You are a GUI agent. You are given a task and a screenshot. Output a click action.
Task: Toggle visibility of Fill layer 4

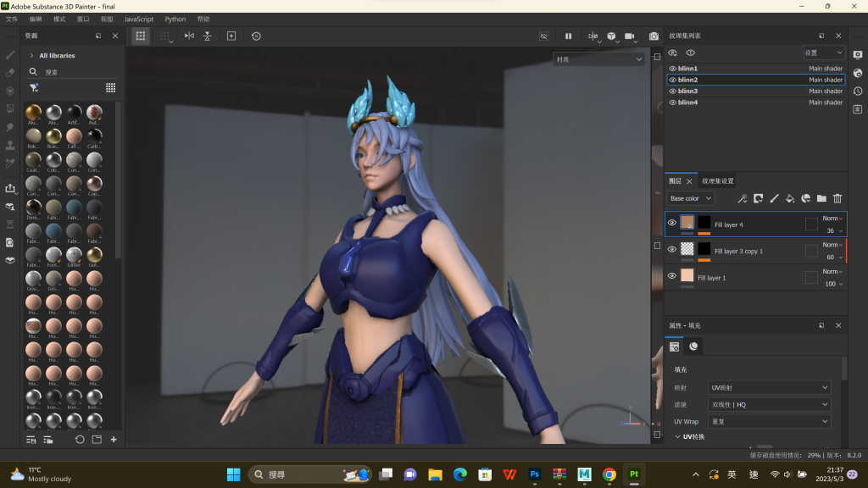[672, 223]
